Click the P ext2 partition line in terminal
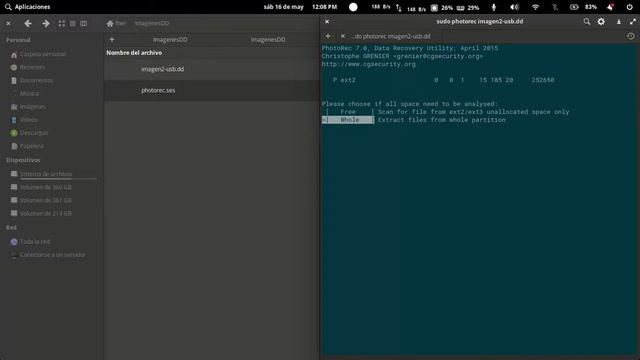 coord(444,80)
